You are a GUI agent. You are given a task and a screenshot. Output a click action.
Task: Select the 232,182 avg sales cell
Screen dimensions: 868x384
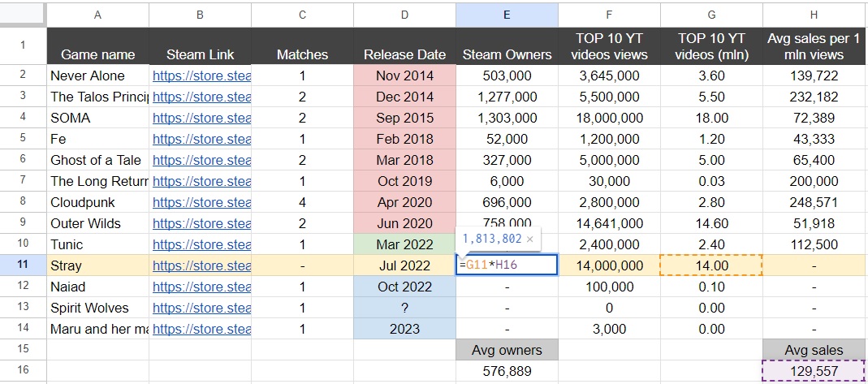click(815, 97)
